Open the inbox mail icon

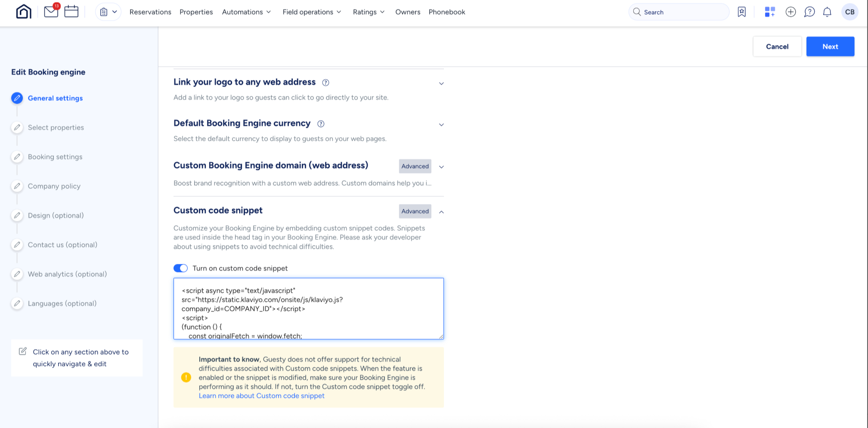coord(51,12)
